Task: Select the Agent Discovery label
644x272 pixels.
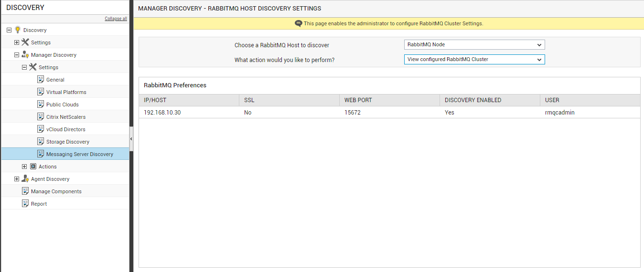Action: tap(50, 179)
